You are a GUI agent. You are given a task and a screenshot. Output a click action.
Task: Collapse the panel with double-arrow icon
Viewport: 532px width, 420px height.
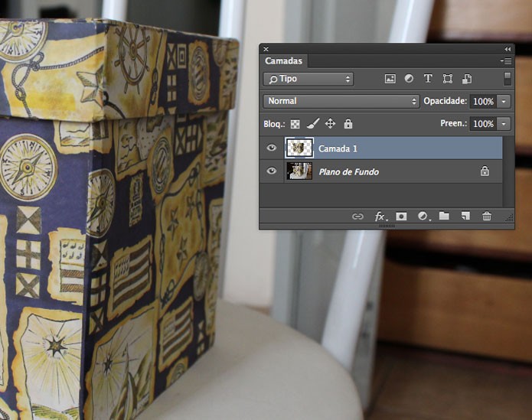[x=508, y=49]
